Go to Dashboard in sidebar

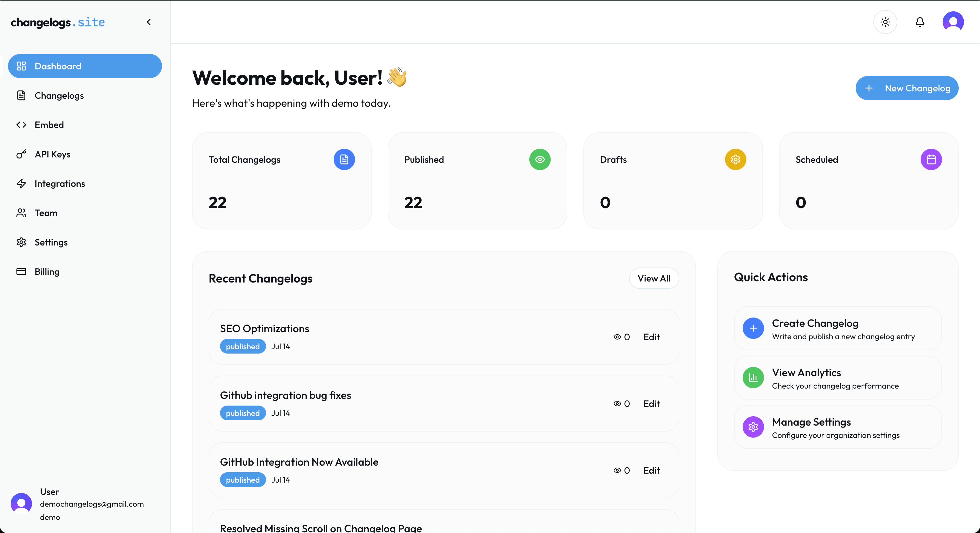85,66
